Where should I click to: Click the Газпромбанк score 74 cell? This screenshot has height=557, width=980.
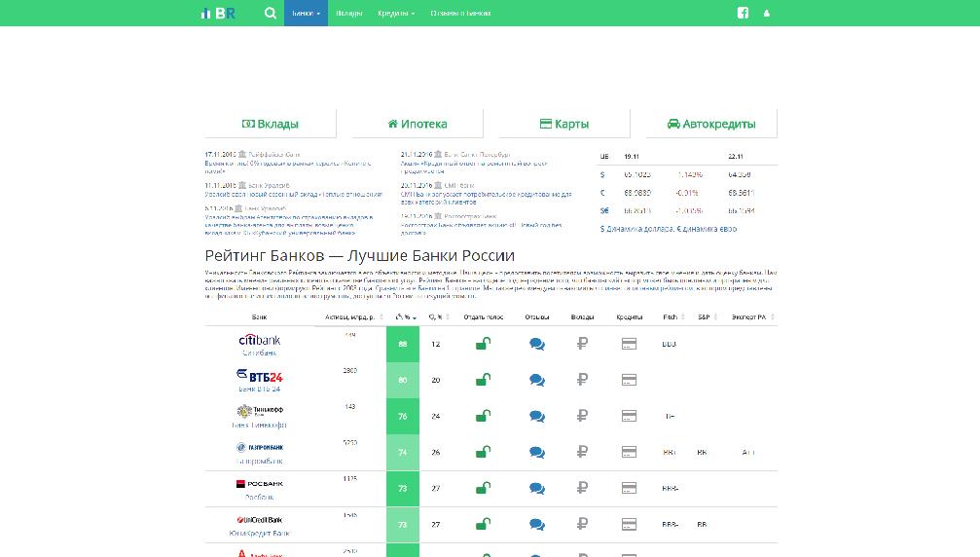click(x=403, y=453)
